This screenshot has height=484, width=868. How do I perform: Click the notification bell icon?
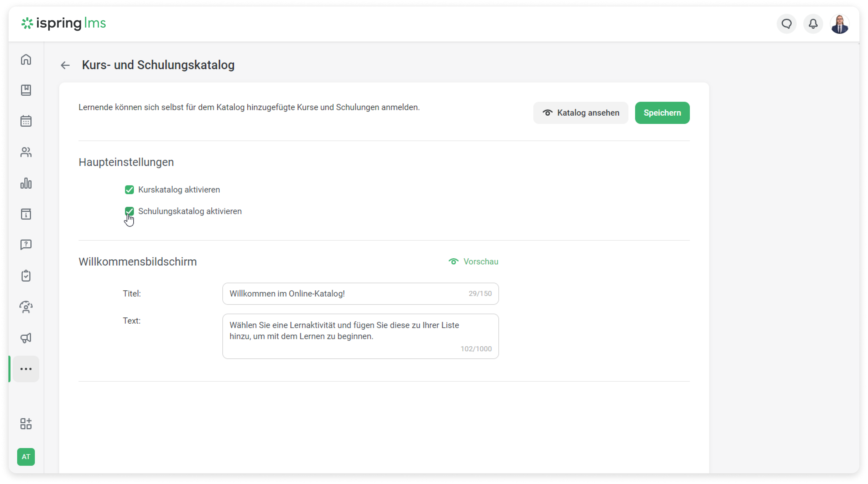pyautogui.click(x=813, y=24)
